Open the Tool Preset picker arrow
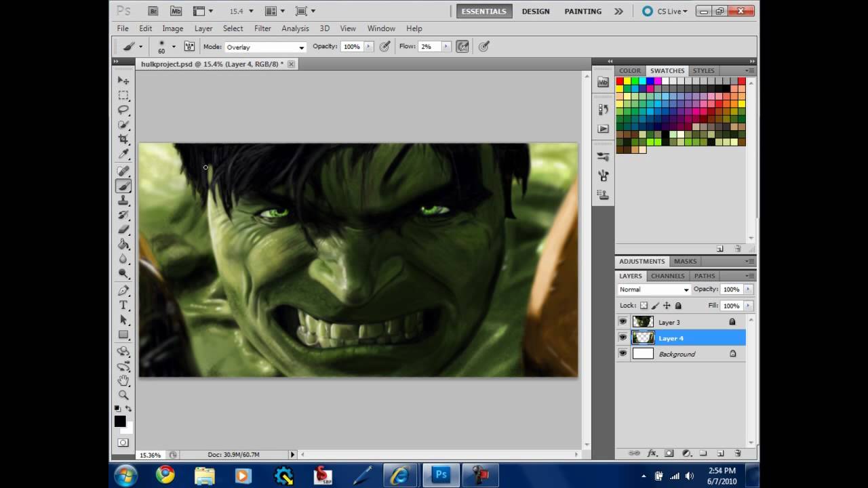This screenshot has width=868, height=488. (140, 47)
